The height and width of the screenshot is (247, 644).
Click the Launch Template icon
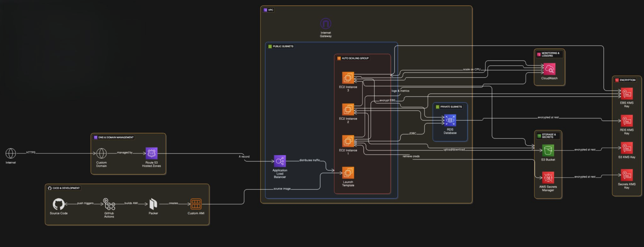click(x=348, y=173)
